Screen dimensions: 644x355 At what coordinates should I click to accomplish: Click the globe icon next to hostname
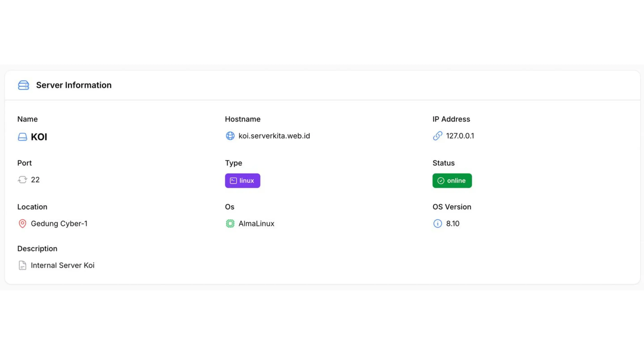tap(230, 136)
